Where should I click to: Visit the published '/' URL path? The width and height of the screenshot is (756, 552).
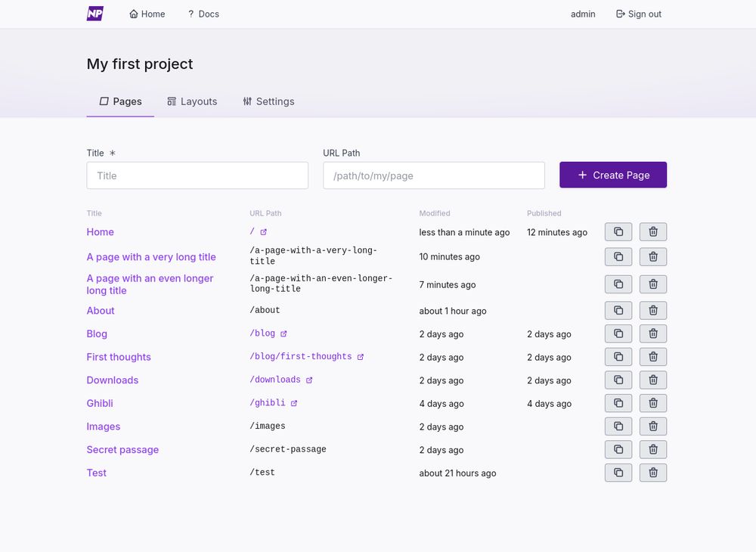point(259,231)
